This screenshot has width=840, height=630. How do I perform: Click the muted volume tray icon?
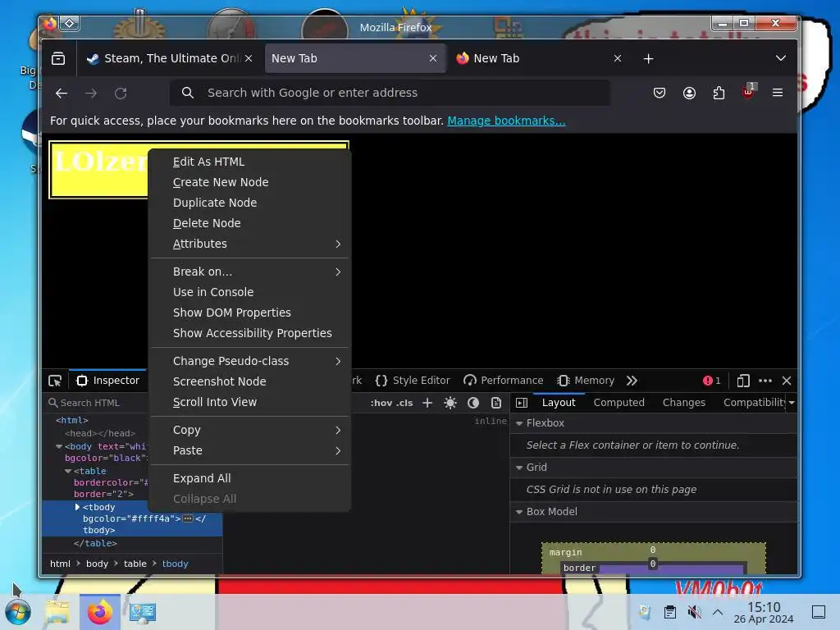(694, 612)
